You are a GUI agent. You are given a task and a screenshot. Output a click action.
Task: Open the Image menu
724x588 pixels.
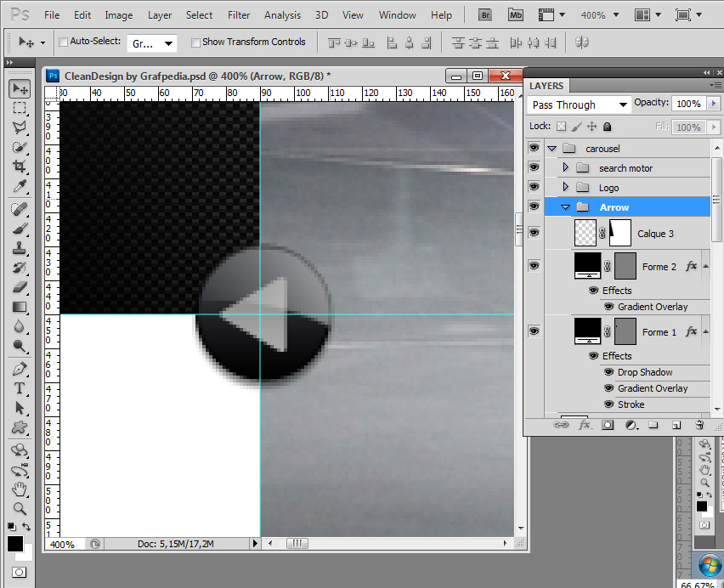(x=119, y=15)
